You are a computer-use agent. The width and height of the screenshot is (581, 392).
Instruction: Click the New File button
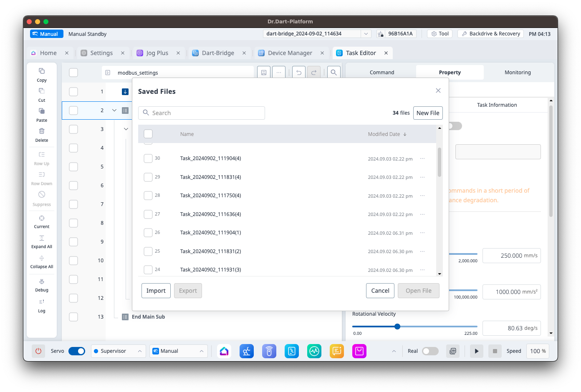tap(428, 113)
